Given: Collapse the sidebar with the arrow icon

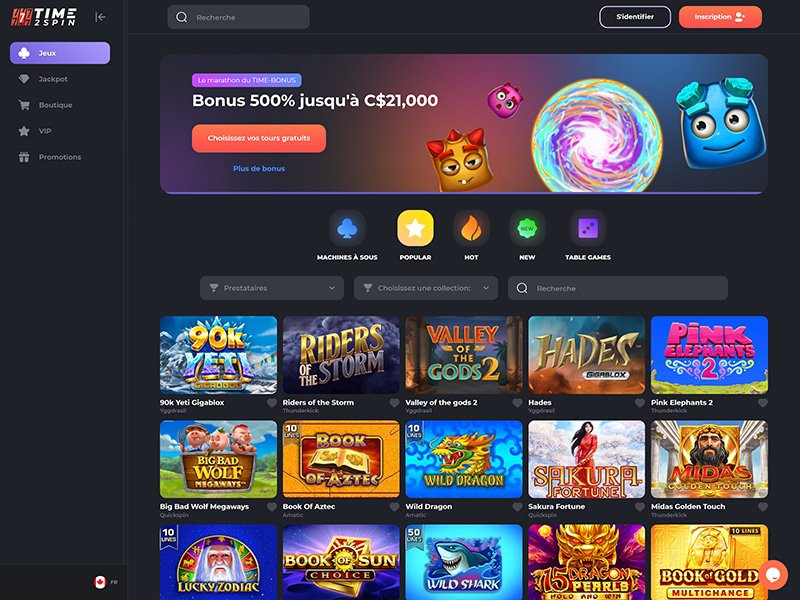Looking at the screenshot, I should tap(101, 17).
